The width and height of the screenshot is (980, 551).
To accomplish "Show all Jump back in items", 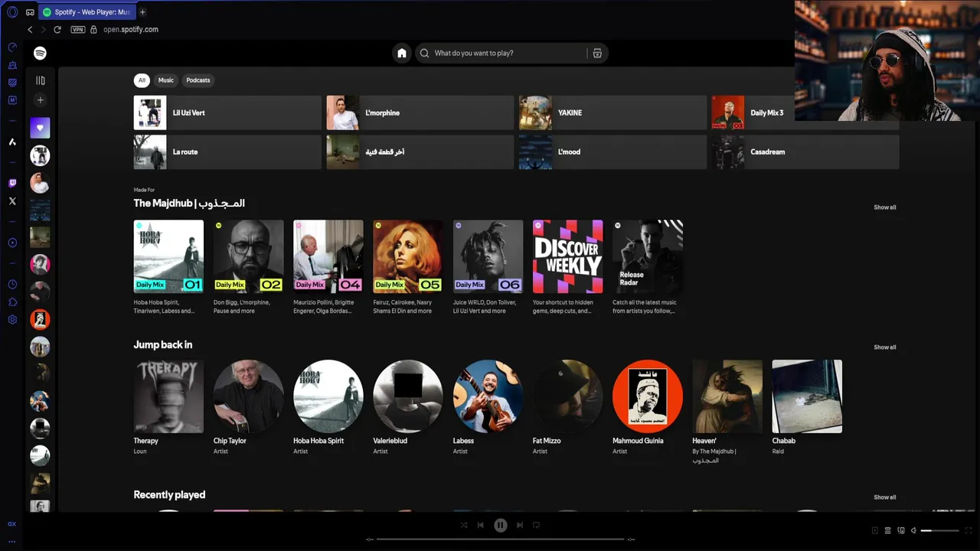I will (884, 347).
